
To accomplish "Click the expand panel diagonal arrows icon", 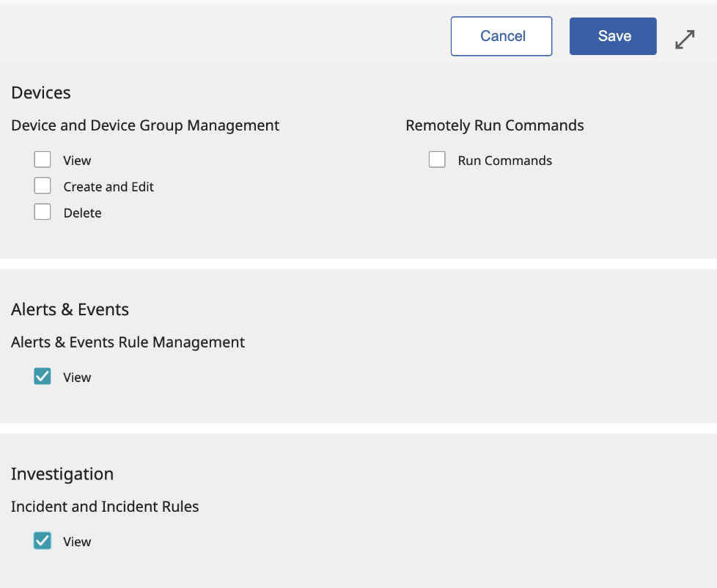I will coord(685,40).
